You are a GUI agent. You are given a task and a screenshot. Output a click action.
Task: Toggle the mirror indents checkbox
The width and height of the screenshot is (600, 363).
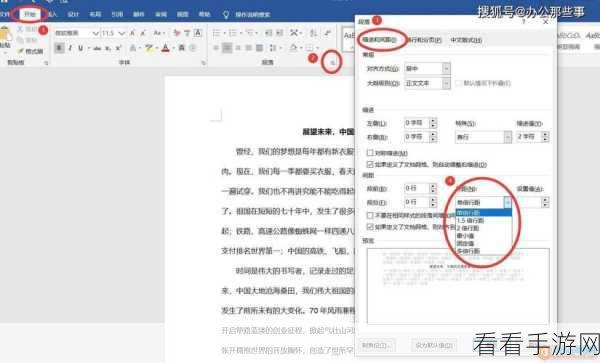coord(370,153)
